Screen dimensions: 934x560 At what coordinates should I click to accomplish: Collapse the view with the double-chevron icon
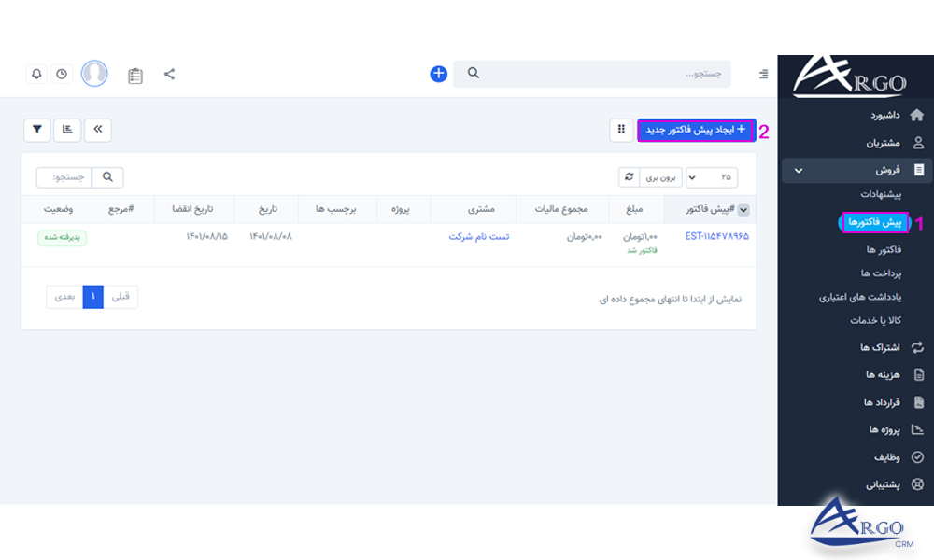click(97, 130)
